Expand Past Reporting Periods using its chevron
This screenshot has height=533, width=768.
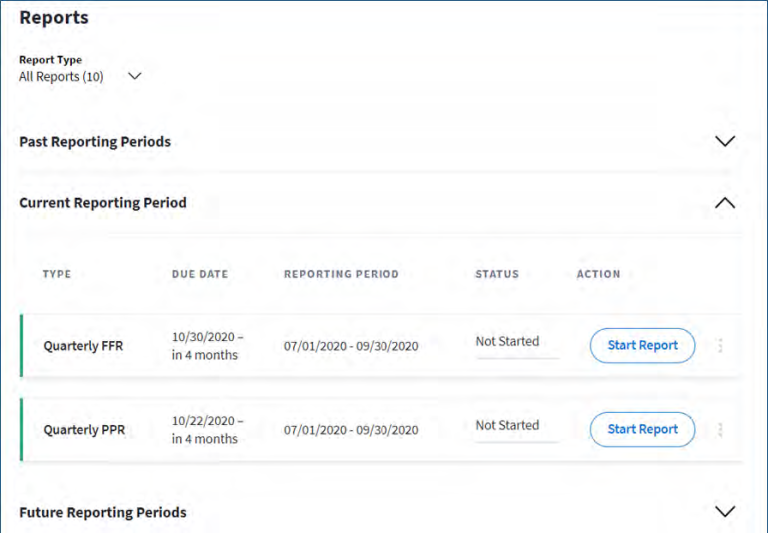pos(725,142)
